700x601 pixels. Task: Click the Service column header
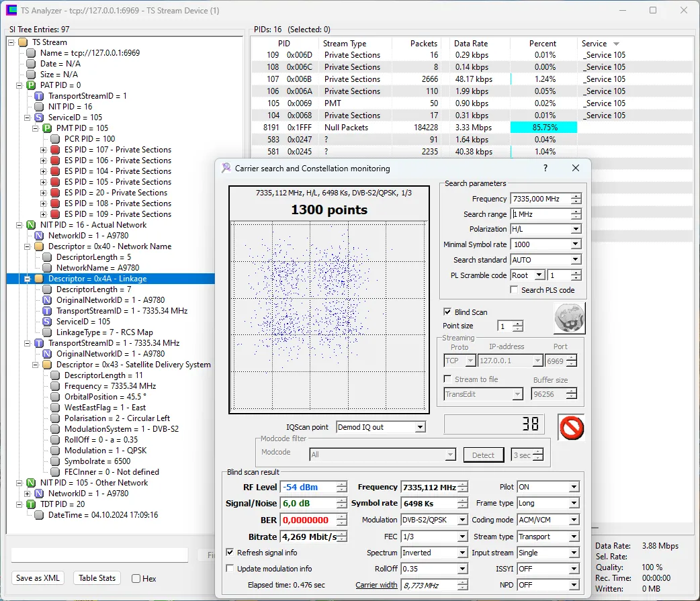point(594,44)
